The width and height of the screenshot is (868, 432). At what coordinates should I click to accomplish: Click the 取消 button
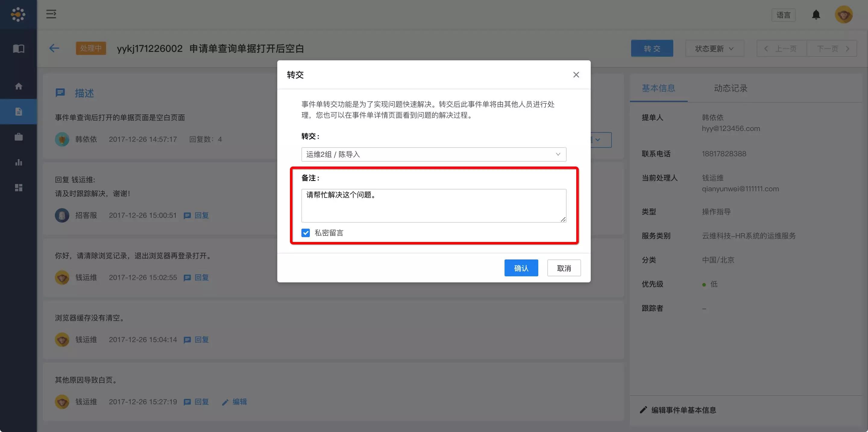(564, 268)
